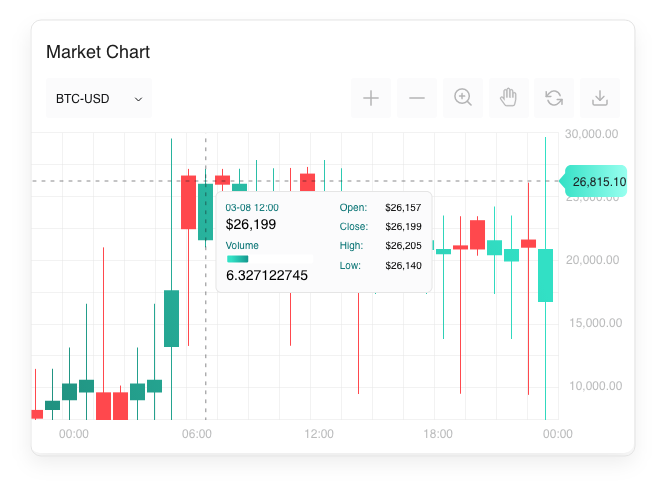The height and width of the screenshot is (493, 664).
Task: Click the 15,000.00 price axis label
Action: tap(592, 323)
